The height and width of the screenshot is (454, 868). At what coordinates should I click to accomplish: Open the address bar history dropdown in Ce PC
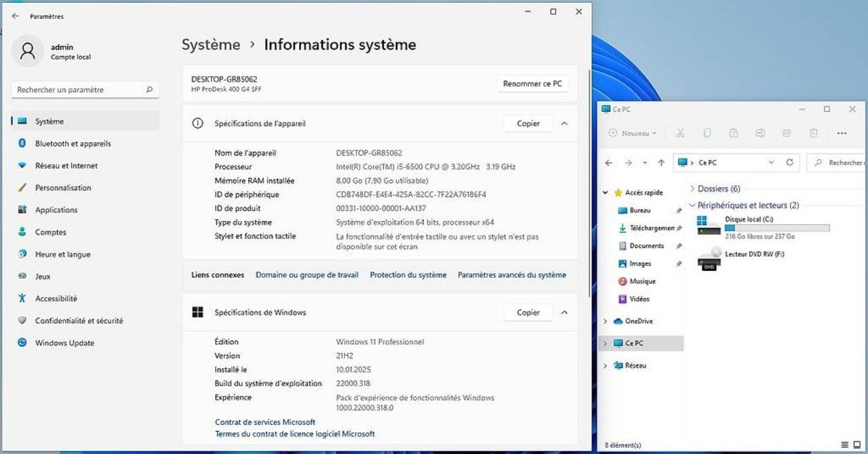[771, 163]
